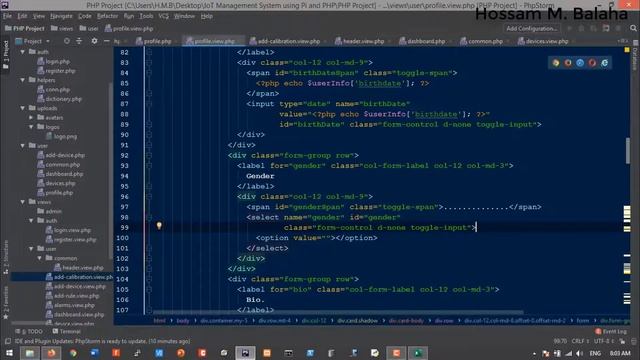Open the Event Log
This screenshot has height=360, width=640.
[611, 331]
